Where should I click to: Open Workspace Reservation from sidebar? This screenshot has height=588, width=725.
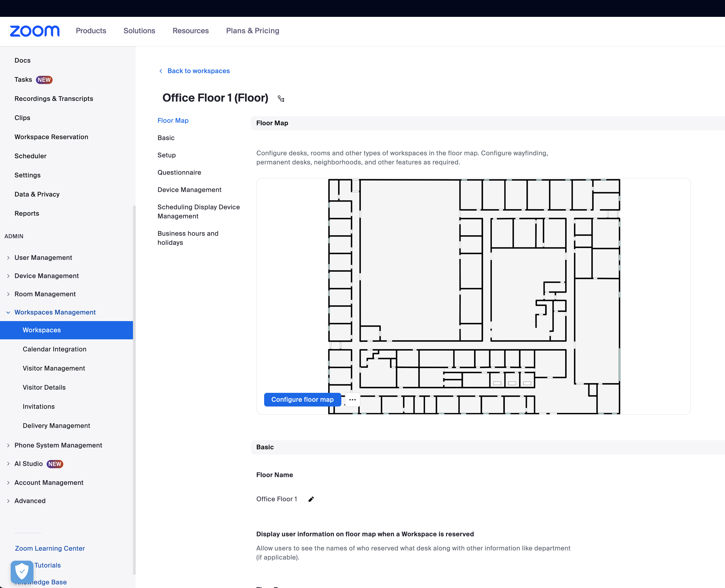pos(51,137)
